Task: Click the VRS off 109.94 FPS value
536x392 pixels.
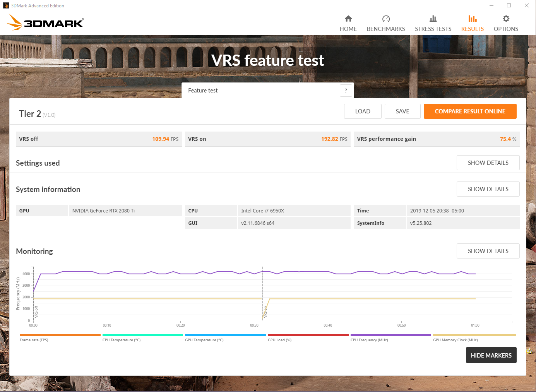Action: [x=165, y=139]
